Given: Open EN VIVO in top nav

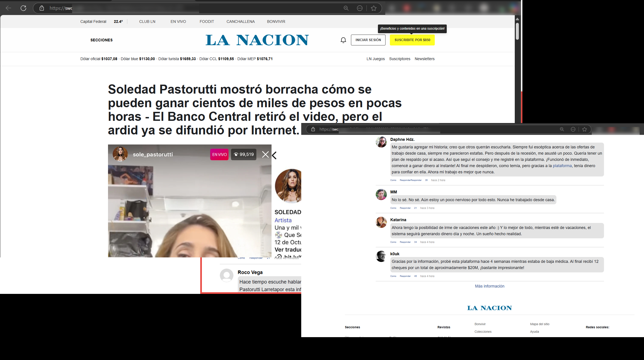Looking at the screenshot, I should coord(178,21).
